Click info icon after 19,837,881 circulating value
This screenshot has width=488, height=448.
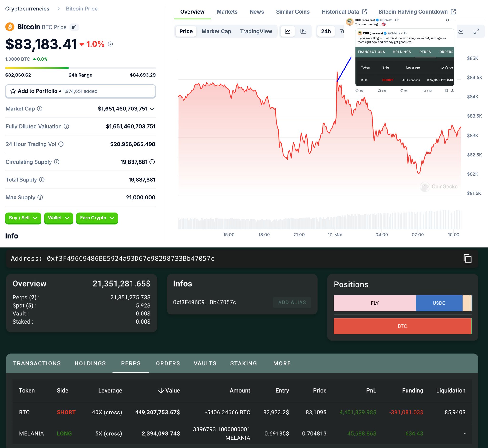pyautogui.click(x=152, y=162)
